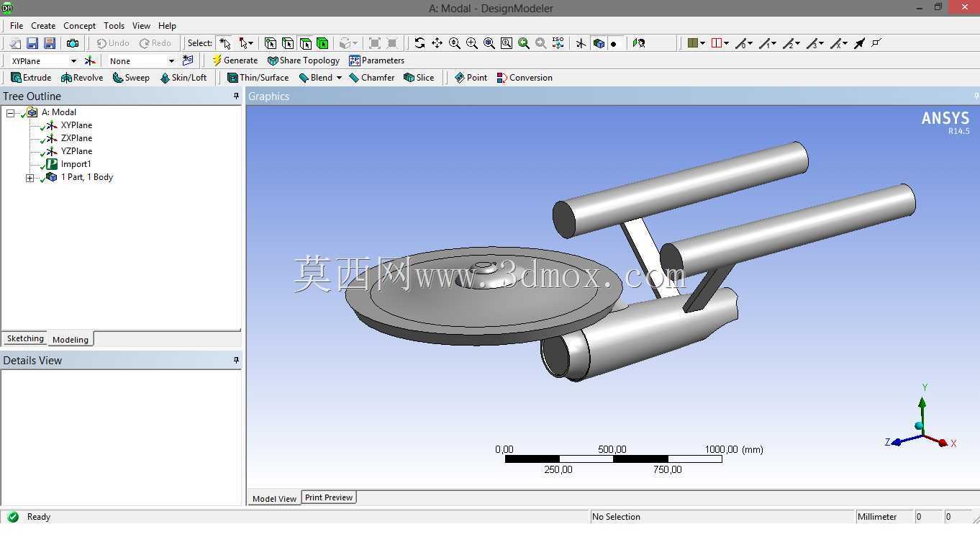Viewport: 980px width, 550px height.
Task: Click the New Sketch icon
Action: click(188, 61)
